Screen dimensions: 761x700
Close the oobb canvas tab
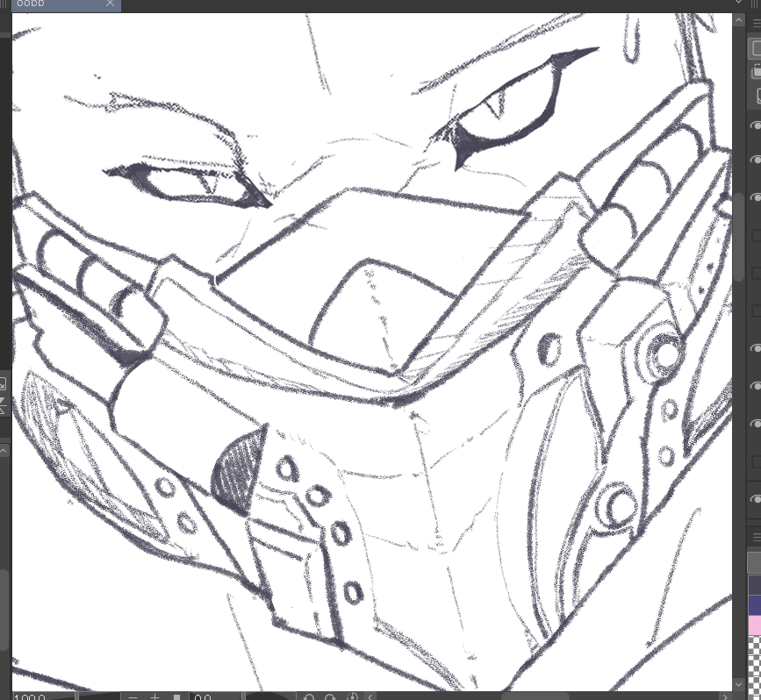click(x=111, y=4)
